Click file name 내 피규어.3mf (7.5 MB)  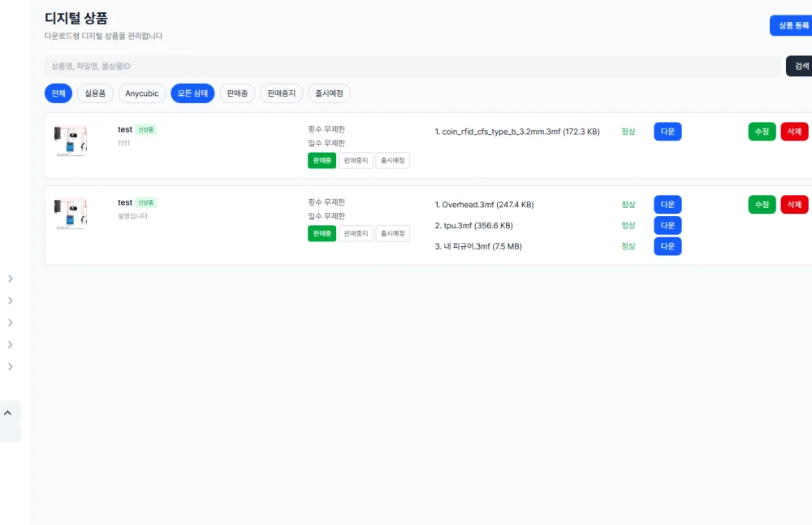tap(478, 246)
